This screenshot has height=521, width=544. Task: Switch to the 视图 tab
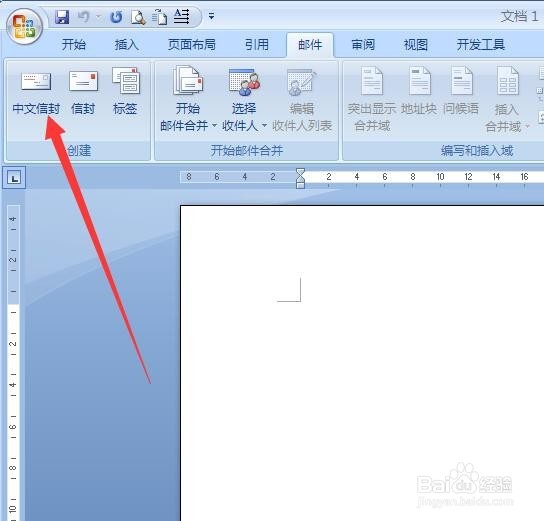tap(416, 45)
